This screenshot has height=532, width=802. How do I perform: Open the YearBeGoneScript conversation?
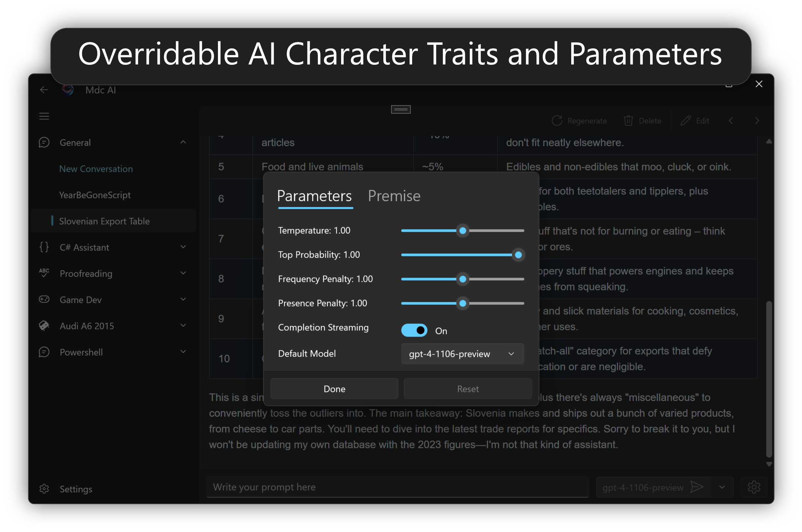pyautogui.click(x=95, y=195)
